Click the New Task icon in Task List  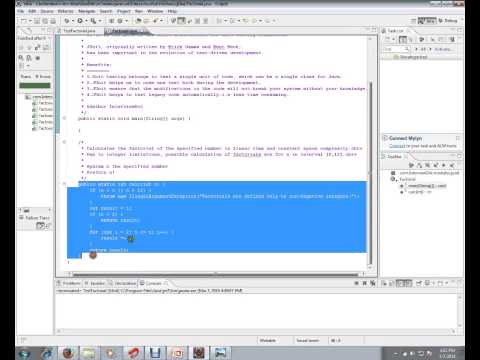point(388,39)
